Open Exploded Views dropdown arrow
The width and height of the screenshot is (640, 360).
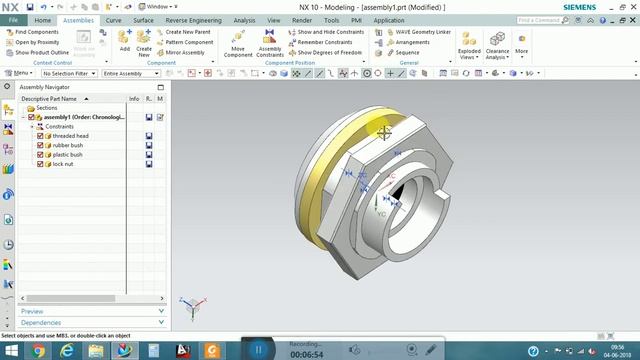click(x=477, y=58)
